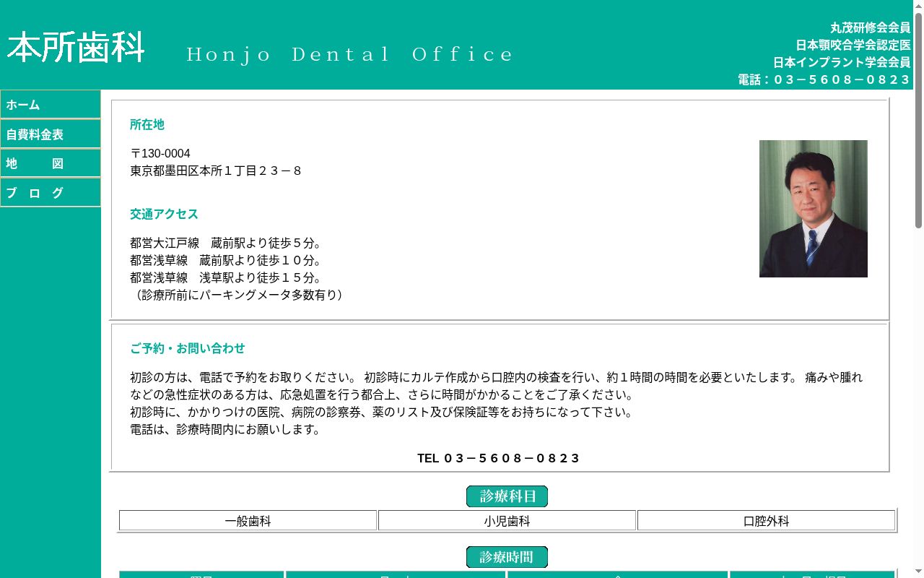Click the TEL ０３－５６０８－０８２３ number
Image resolution: width=924 pixels, height=578 pixels.
(498, 458)
